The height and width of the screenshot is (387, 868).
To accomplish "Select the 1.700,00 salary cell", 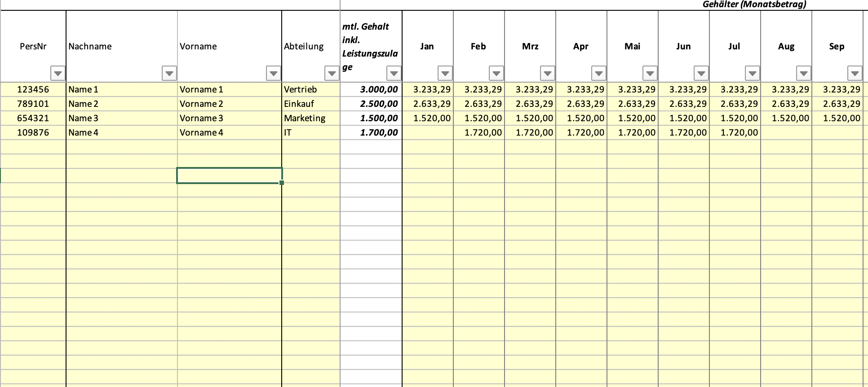I will (371, 132).
